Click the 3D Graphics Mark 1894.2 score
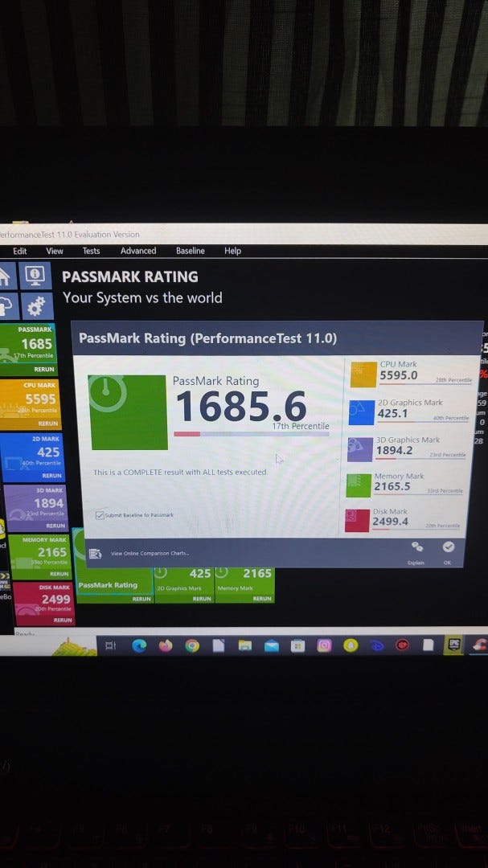Screen dimensions: 488x868 (x=395, y=451)
